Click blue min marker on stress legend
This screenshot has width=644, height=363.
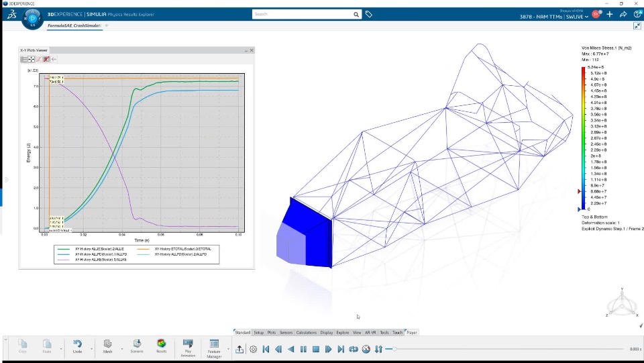coord(579,209)
